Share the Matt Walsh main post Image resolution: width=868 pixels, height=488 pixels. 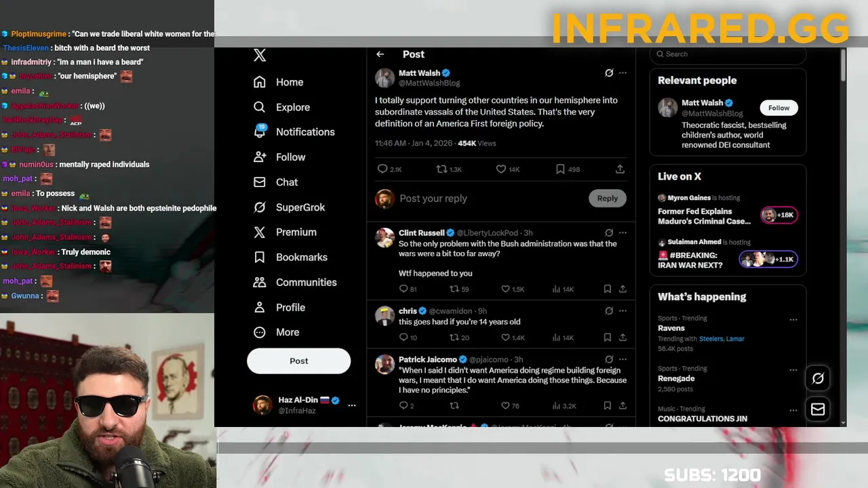tap(620, 169)
